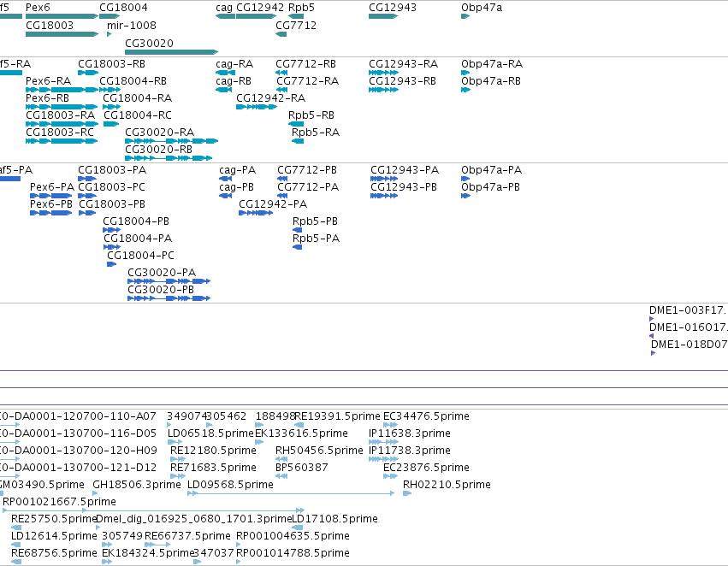Select transcript CG7712-RB
Screen dimensions: 728x566
pos(305,63)
